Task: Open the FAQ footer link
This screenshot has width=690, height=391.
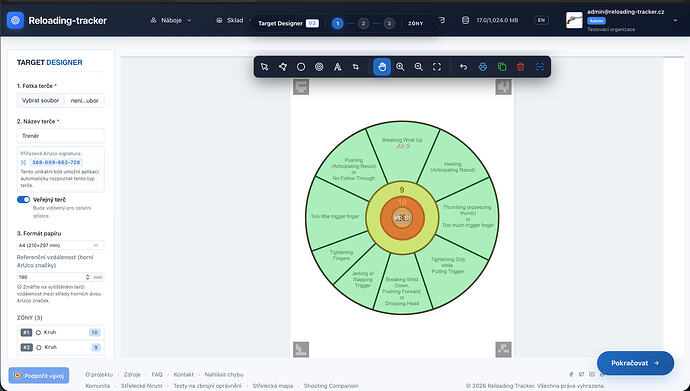Action: click(157, 374)
